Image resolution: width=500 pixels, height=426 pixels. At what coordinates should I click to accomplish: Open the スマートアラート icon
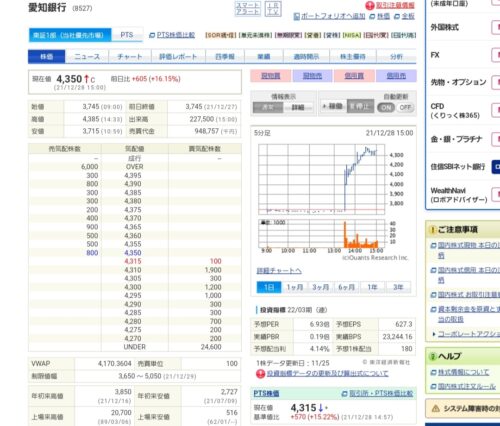[247, 9]
